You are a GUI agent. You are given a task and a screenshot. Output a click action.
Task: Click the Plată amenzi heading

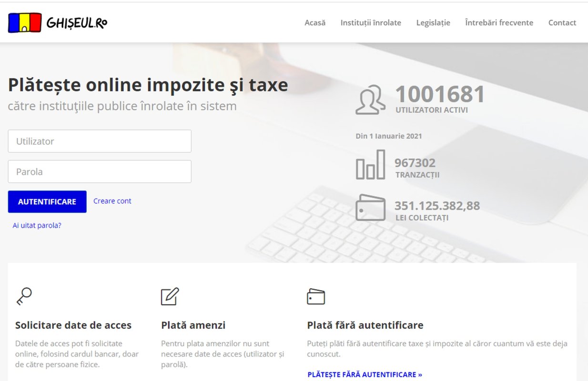193,325
